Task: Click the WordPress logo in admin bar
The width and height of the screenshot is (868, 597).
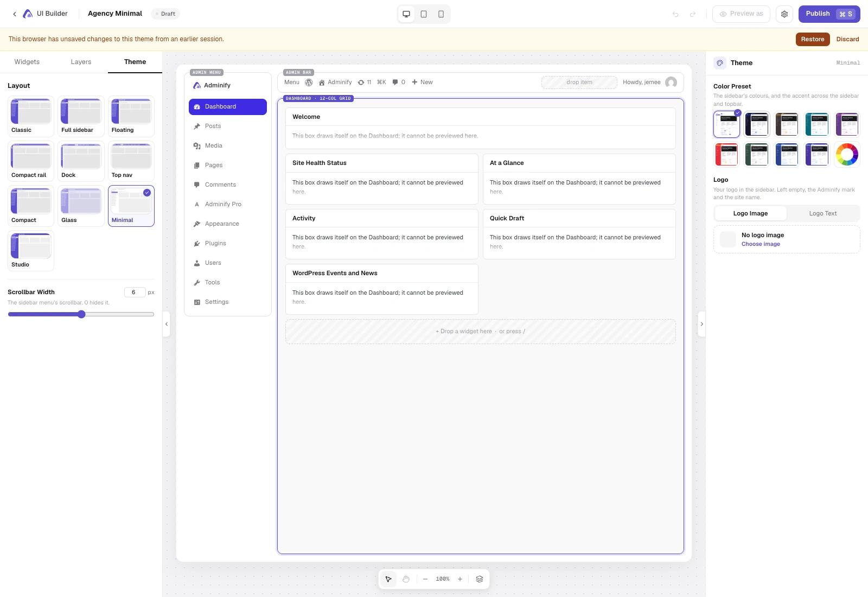Action: (309, 82)
